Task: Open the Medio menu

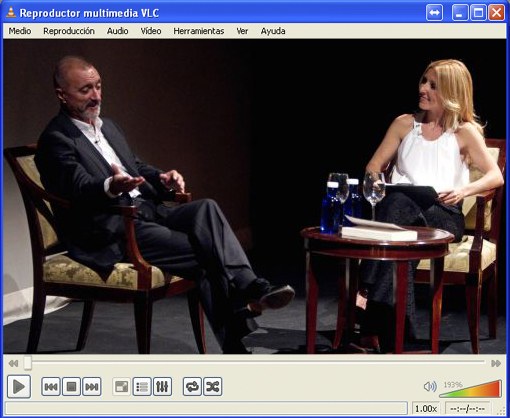Action: click(x=20, y=31)
